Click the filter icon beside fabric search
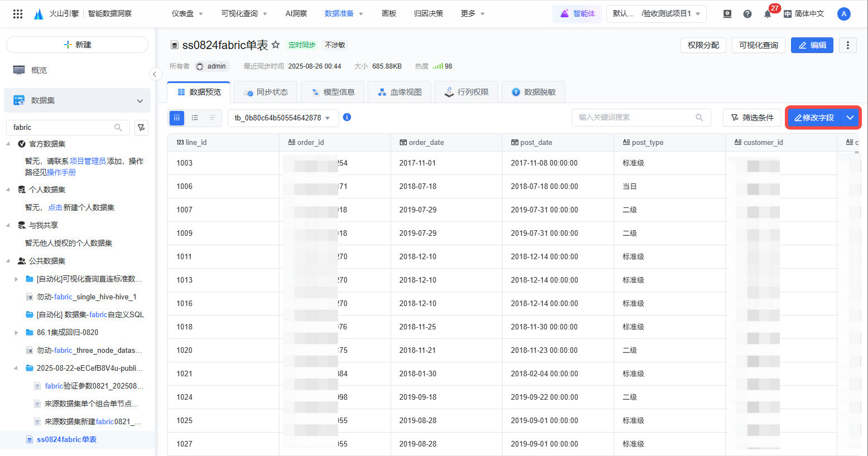 [142, 128]
